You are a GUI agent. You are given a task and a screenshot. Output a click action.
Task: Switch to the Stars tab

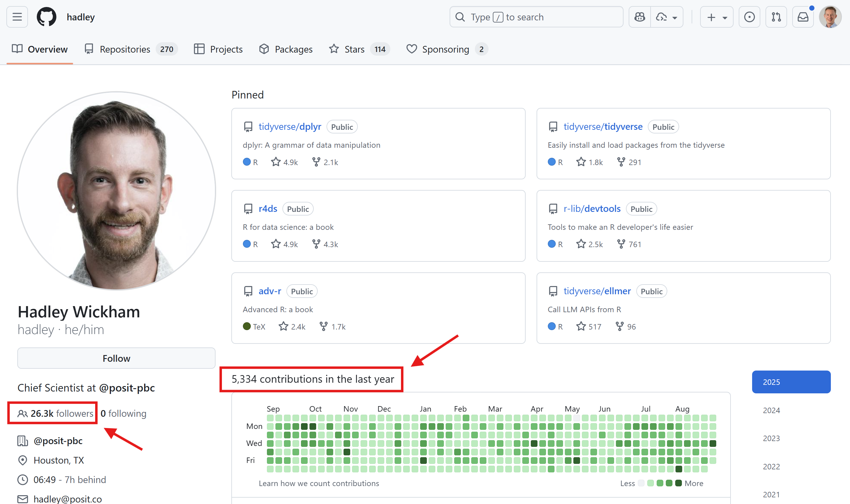[354, 49]
